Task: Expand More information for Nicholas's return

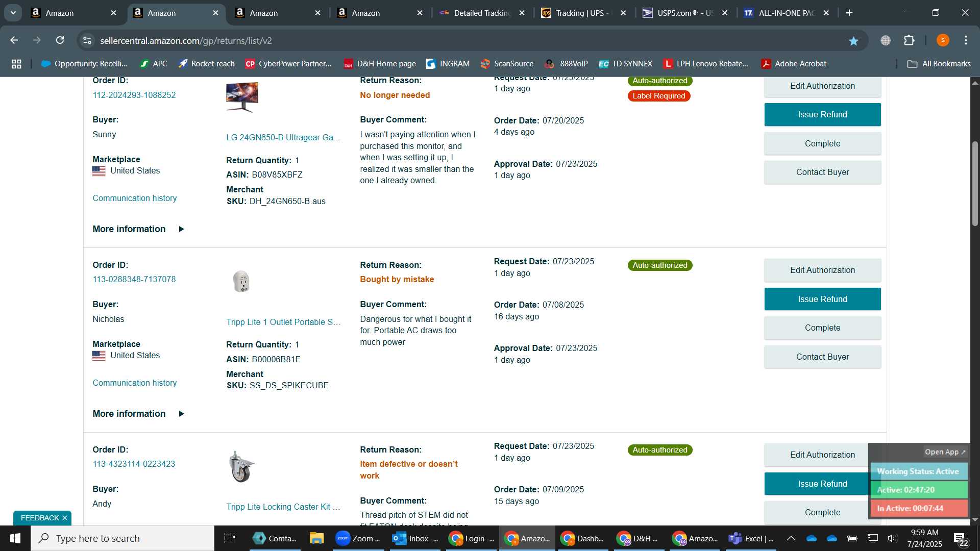Action: tap(138, 414)
